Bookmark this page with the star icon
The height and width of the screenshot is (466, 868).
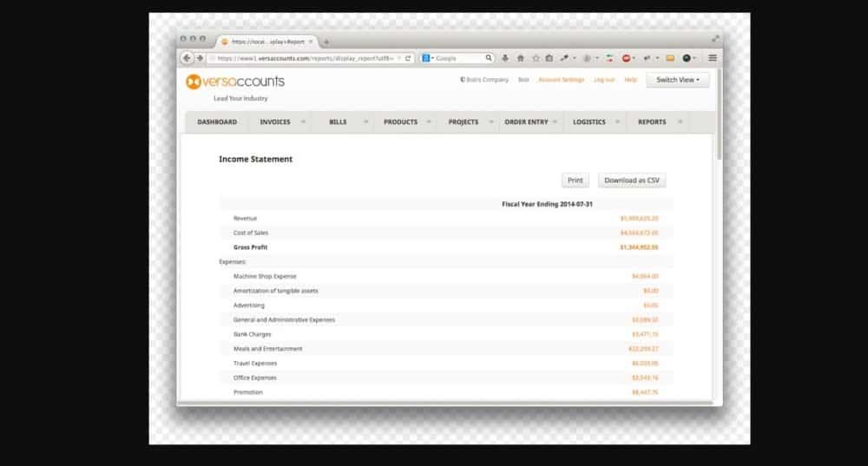click(536, 58)
